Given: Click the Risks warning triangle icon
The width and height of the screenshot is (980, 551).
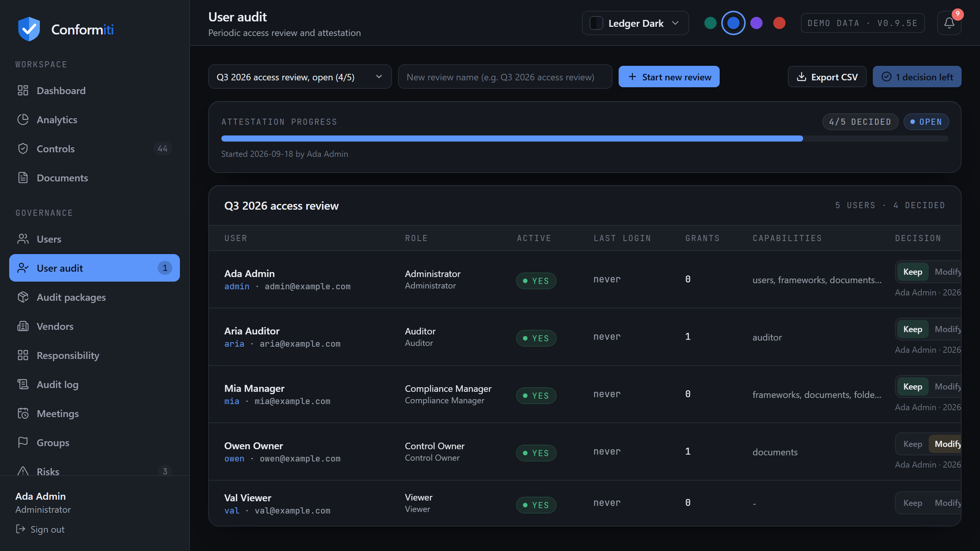Looking at the screenshot, I should (23, 471).
